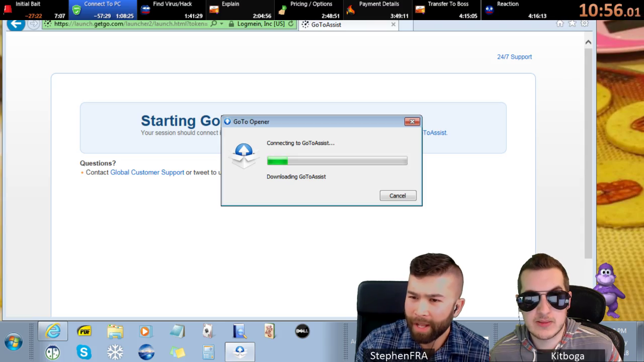644x362 pixels.
Task: Open the Dell taskbar icon
Action: coord(302,331)
